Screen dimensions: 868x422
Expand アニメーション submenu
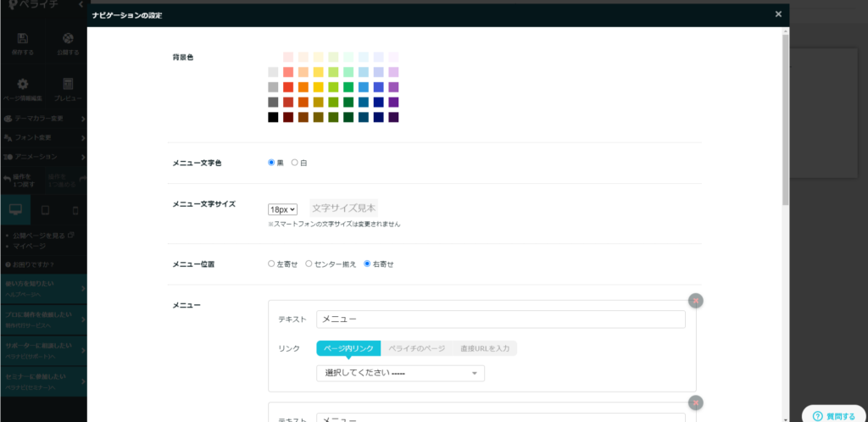(x=44, y=157)
